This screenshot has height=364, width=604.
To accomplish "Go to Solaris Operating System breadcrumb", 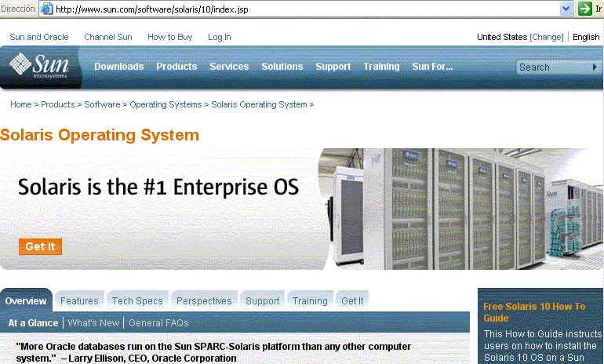I will [x=259, y=104].
